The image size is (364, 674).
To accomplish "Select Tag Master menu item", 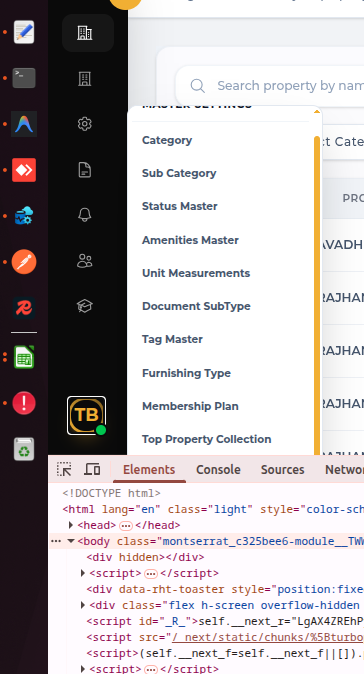I will [172, 340].
